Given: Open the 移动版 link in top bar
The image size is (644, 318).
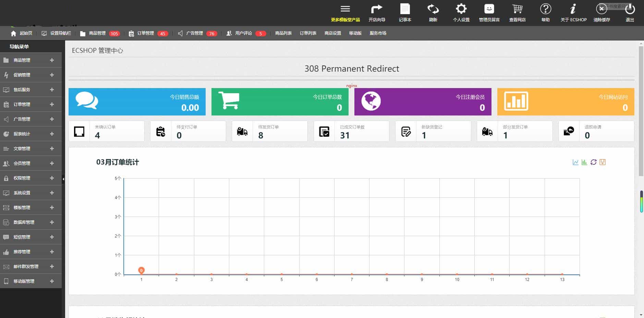Looking at the screenshot, I should tap(355, 33).
